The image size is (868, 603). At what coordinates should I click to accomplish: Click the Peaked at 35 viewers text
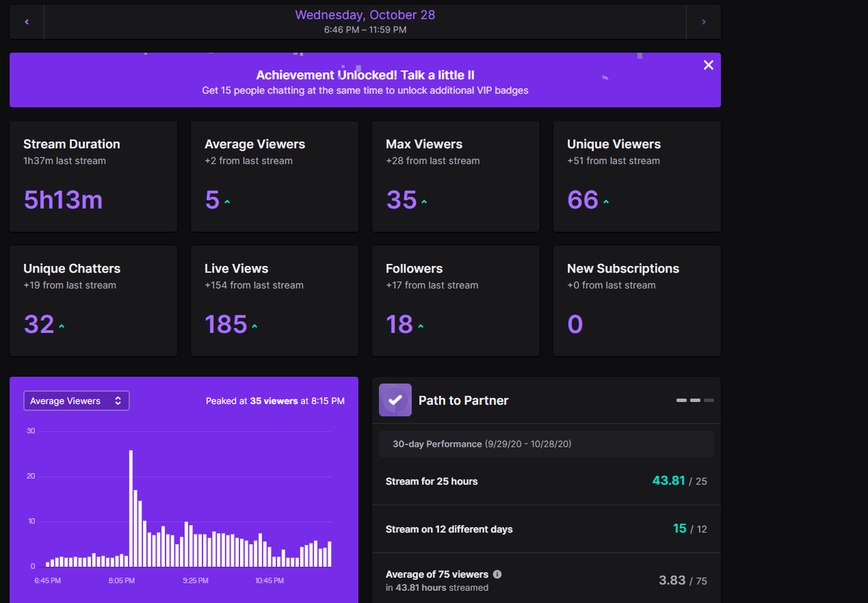(275, 401)
